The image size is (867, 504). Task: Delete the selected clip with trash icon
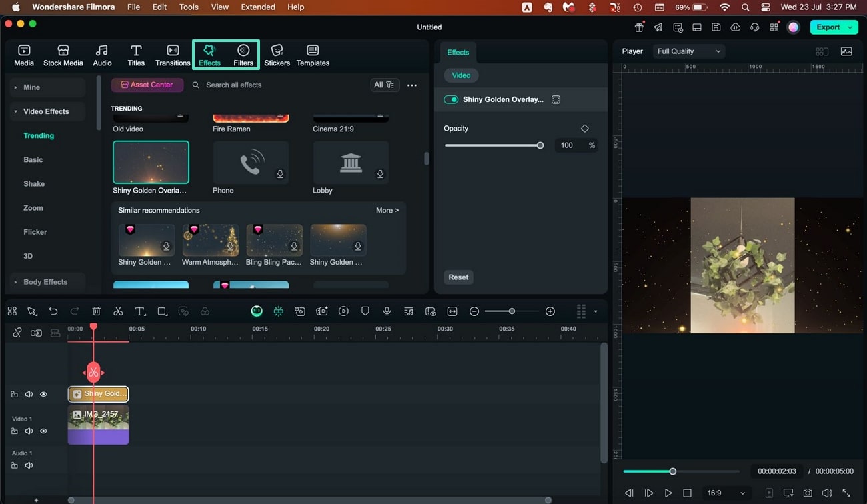coord(97,311)
